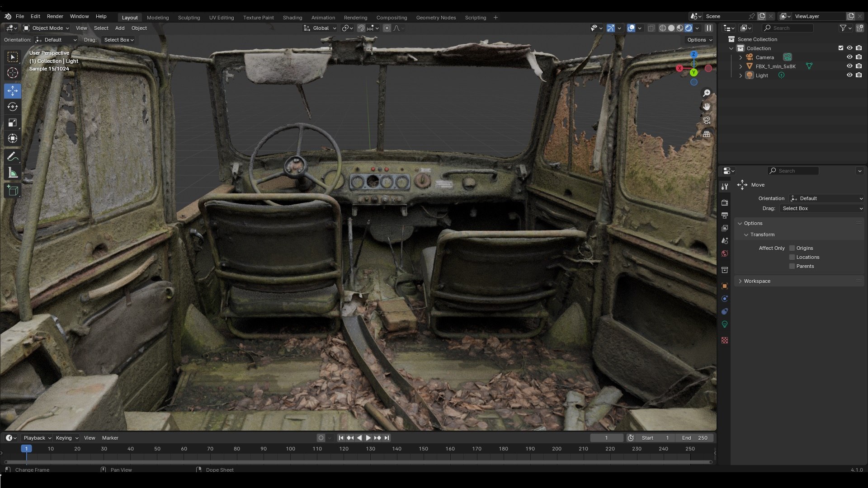Select the Transform tool

[x=13, y=138]
